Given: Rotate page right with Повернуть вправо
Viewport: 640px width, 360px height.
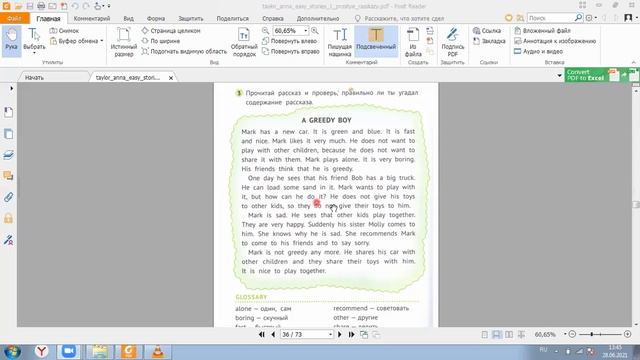Looking at the screenshot, I should pyautogui.click(x=291, y=51).
